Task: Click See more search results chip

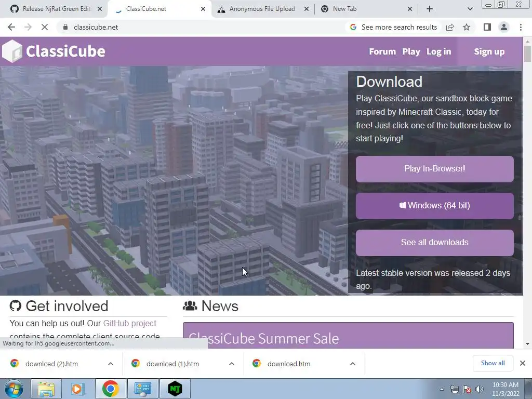Action: pyautogui.click(x=393, y=27)
